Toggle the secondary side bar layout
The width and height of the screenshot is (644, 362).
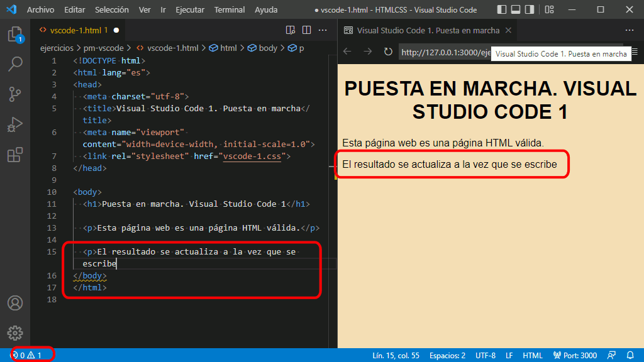[530, 9]
